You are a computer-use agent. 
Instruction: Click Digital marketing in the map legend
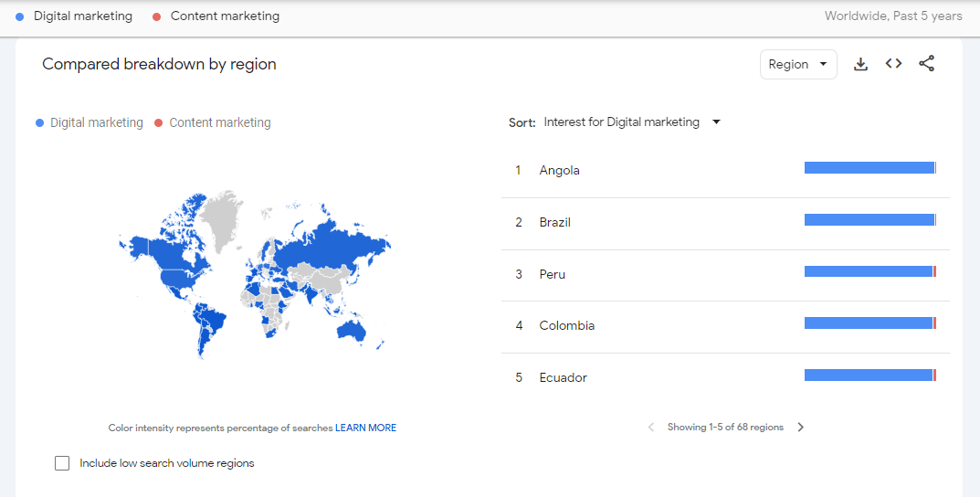pos(96,122)
